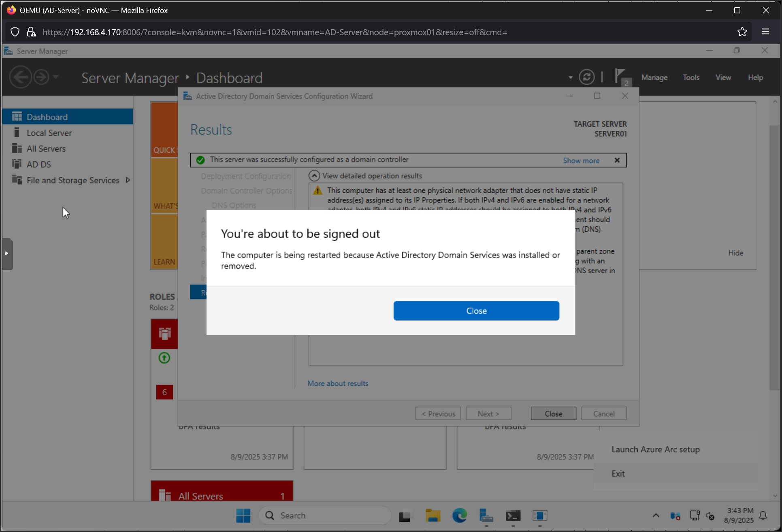This screenshot has width=782, height=532.
Task: Collapse View detailed operation results
Action: (314, 176)
